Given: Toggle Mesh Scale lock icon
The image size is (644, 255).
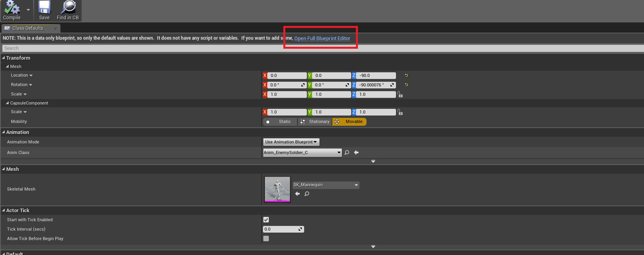Looking at the screenshot, I should [x=400, y=95].
